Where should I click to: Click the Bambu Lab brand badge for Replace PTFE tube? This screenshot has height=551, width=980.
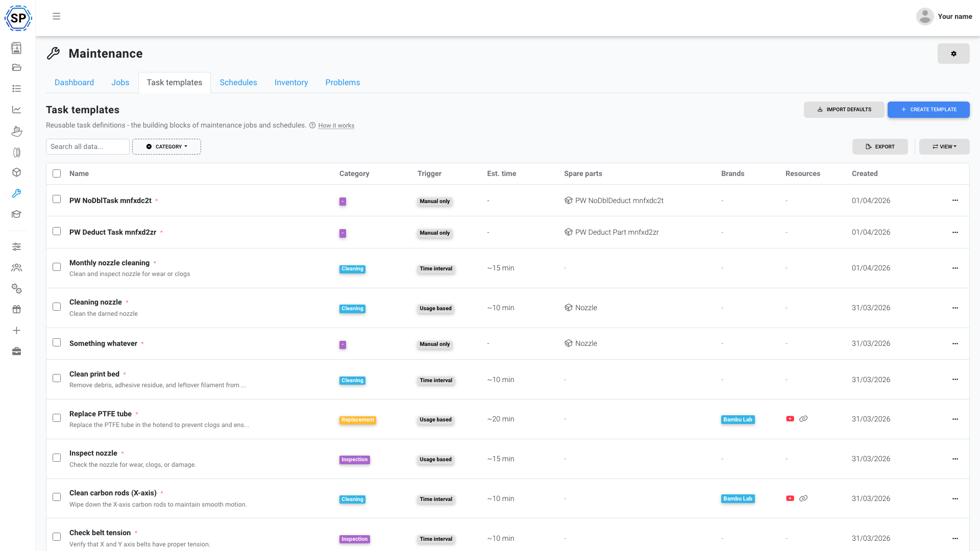(738, 419)
